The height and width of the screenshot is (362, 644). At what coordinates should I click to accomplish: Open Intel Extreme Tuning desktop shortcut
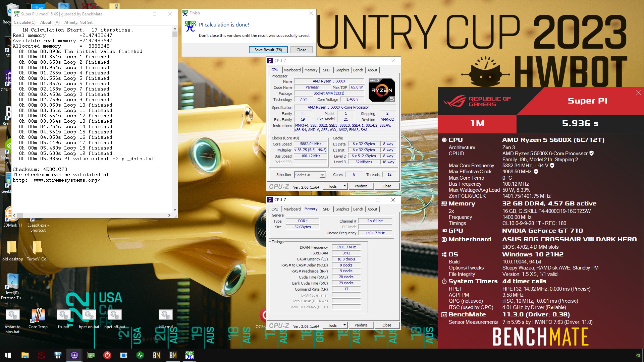12,287
